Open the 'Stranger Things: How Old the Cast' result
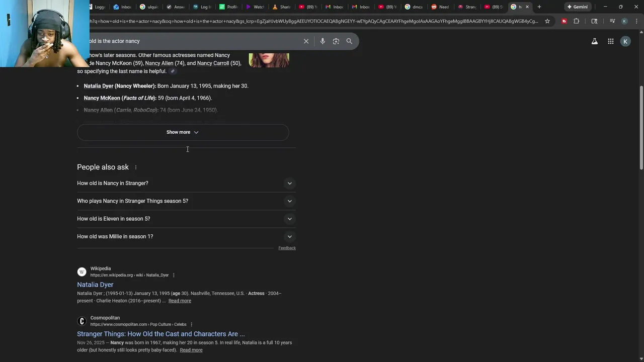644x362 pixels. [161, 334]
